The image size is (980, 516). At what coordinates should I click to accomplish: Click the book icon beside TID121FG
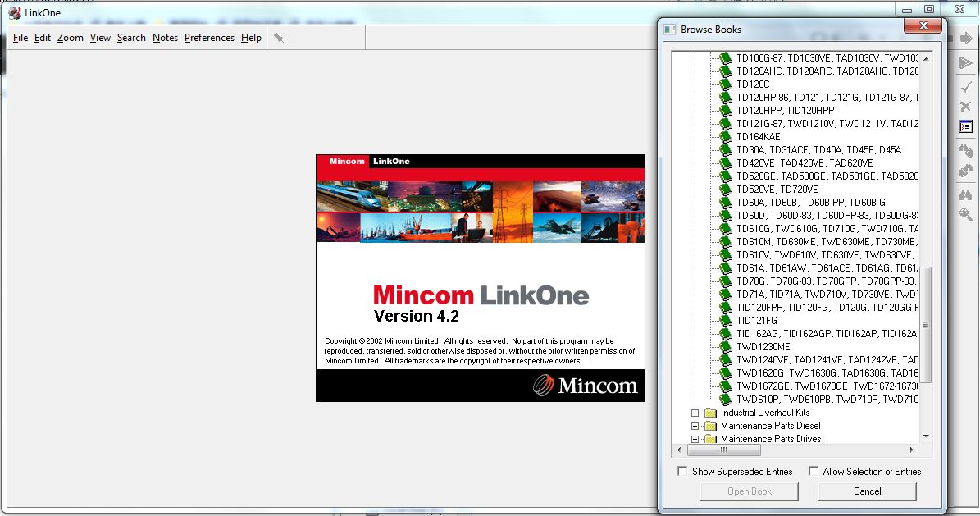click(725, 321)
